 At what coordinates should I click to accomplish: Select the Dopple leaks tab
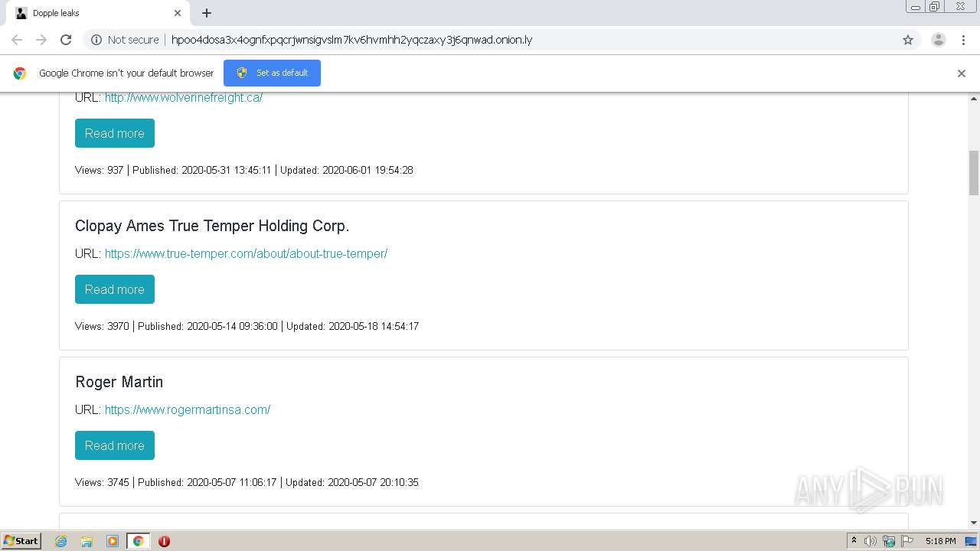pyautogui.click(x=97, y=13)
